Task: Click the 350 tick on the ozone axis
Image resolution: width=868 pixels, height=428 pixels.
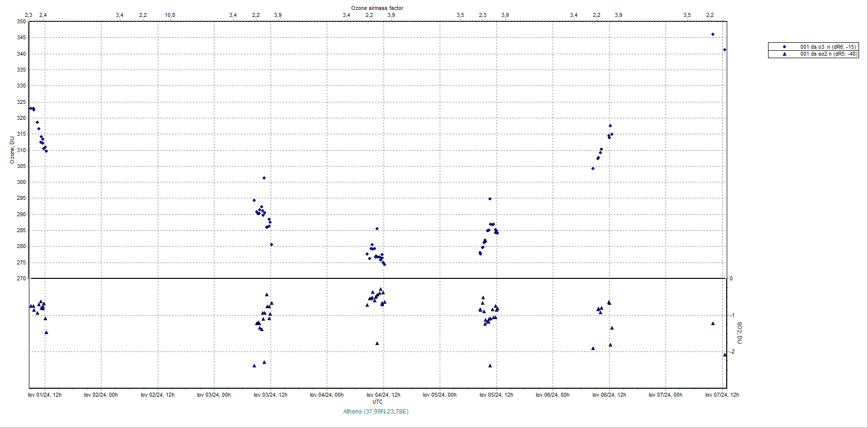Action: pyautogui.click(x=21, y=21)
